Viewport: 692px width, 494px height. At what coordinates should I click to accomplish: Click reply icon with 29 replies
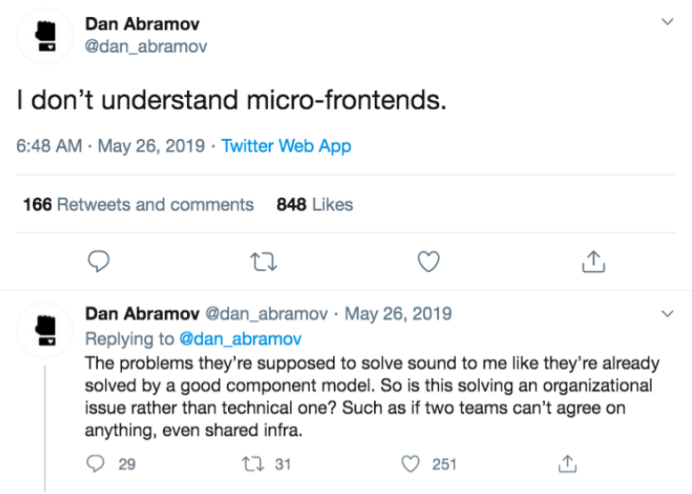pyautogui.click(x=97, y=464)
